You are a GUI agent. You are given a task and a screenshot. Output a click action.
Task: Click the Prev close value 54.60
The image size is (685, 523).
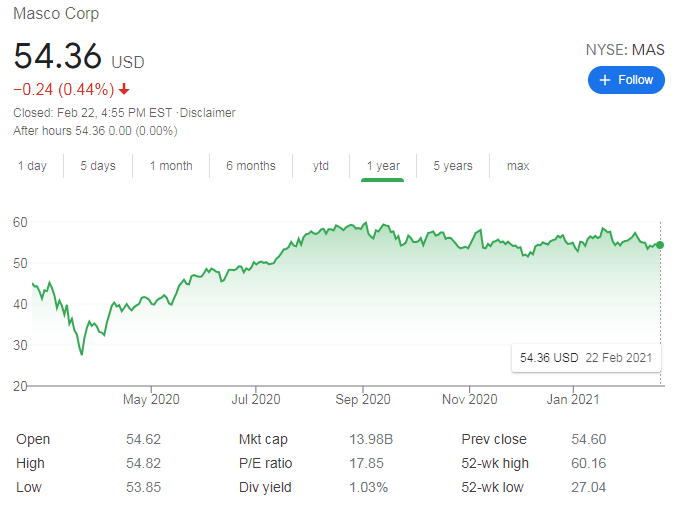[588, 439]
